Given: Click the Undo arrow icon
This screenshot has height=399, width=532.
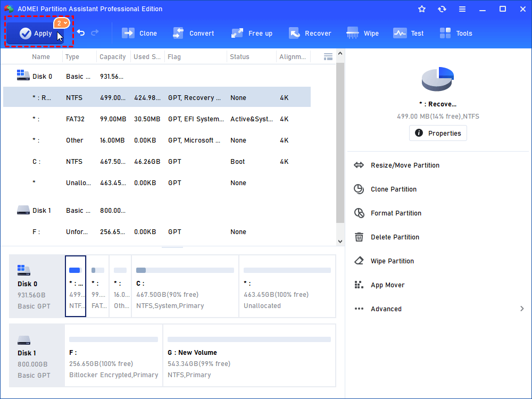Looking at the screenshot, I should point(81,33).
